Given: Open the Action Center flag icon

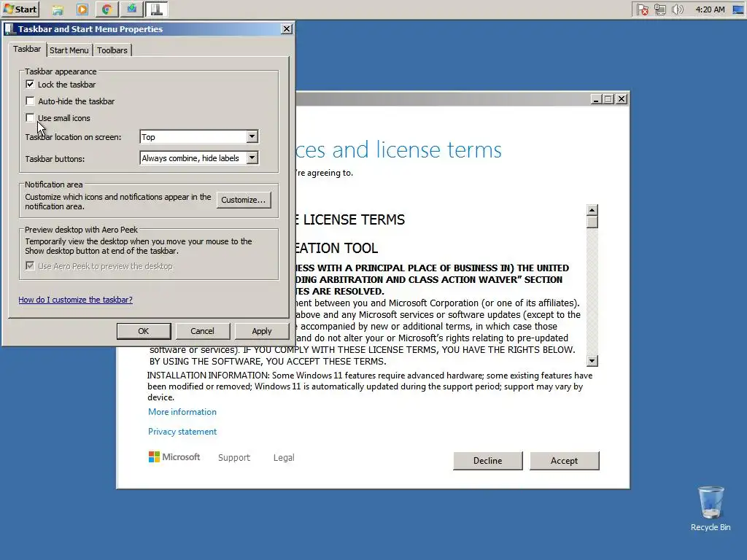Looking at the screenshot, I should pyautogui.click(x=642, y=9).
